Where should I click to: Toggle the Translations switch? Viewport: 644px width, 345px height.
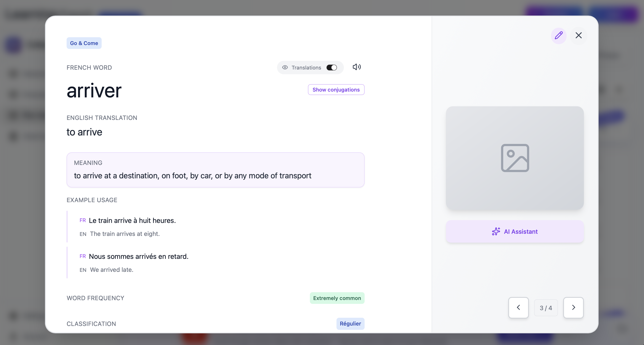tap(332, 68)
